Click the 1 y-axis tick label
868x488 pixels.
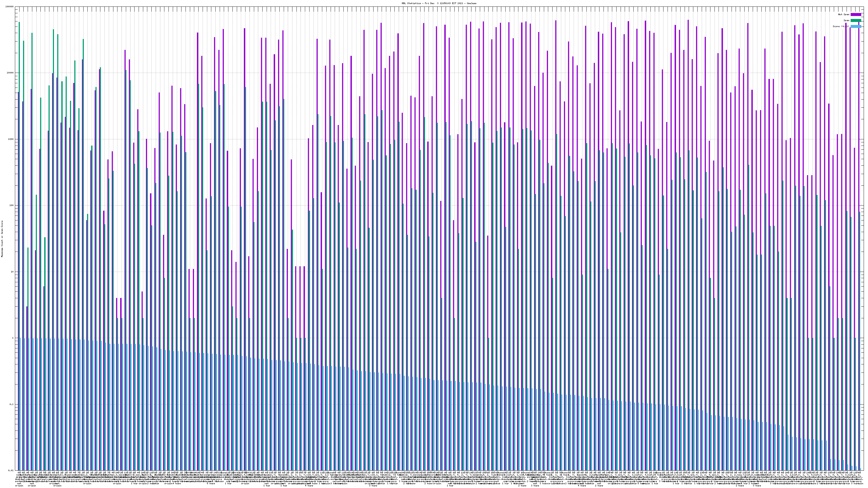[13, 338]
